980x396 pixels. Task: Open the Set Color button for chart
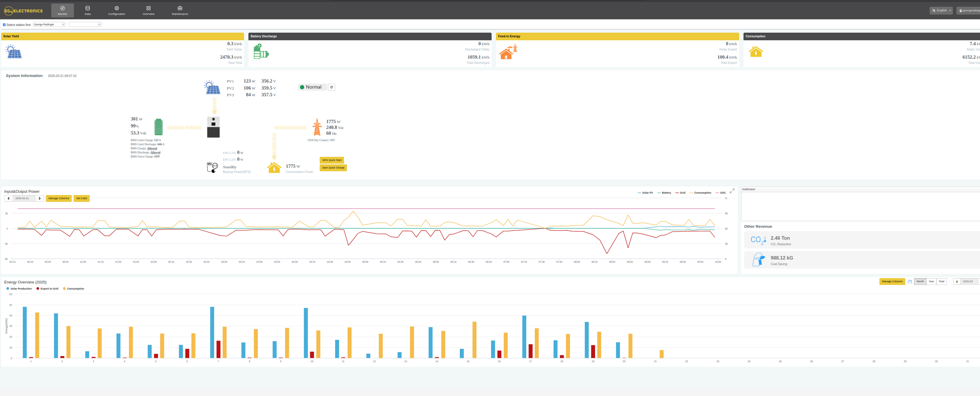[81, 198]
